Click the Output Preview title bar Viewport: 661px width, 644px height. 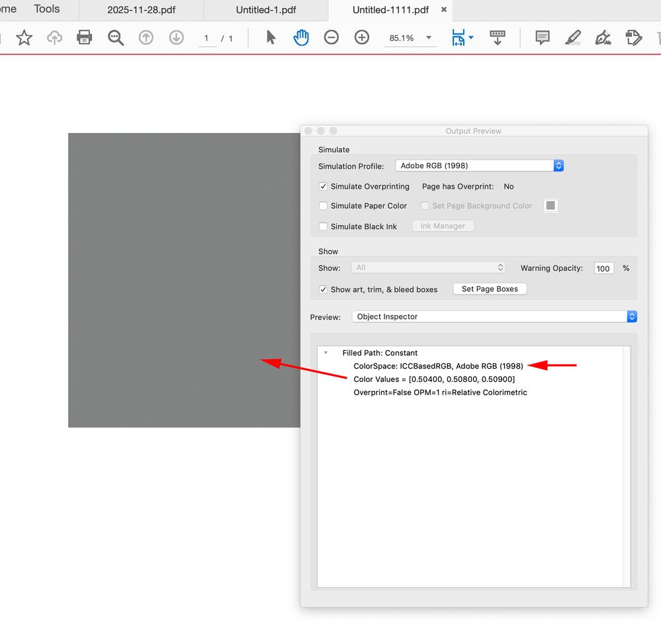[x=474, y=131]
